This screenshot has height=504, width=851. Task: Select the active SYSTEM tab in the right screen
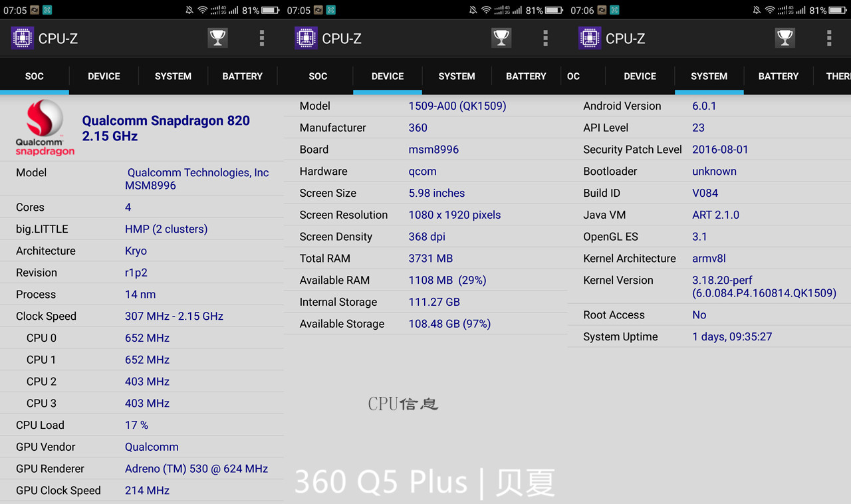click(x=709, y=76)
